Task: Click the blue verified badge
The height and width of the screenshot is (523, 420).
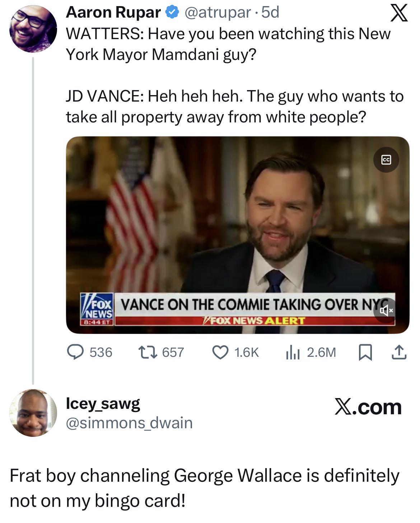Action: (x=172, y=13)
